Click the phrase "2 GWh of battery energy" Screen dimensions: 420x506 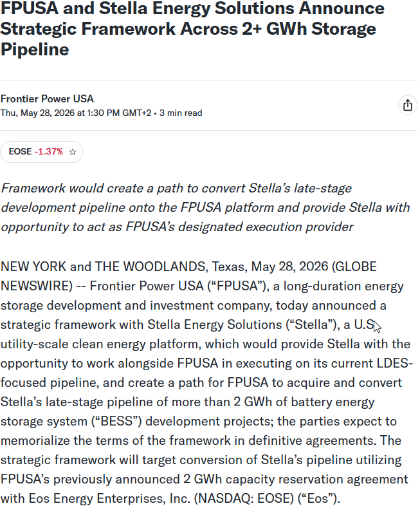[x=304, y=402]
